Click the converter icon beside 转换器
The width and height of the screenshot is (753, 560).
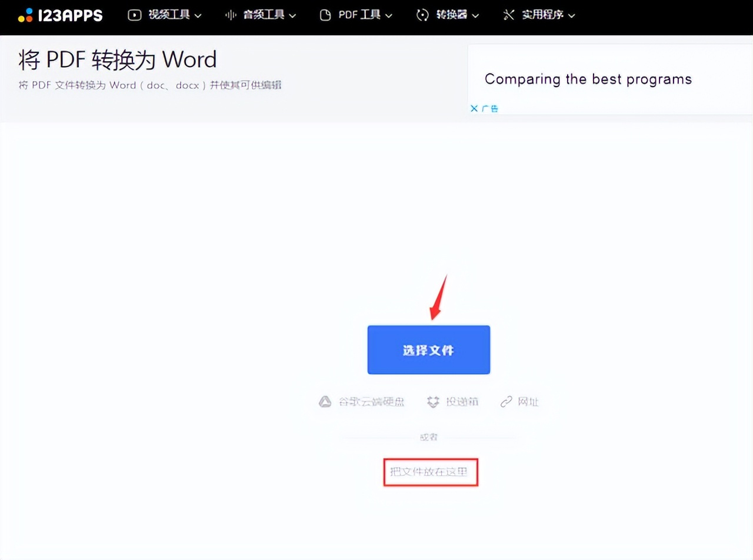(422, 15)
